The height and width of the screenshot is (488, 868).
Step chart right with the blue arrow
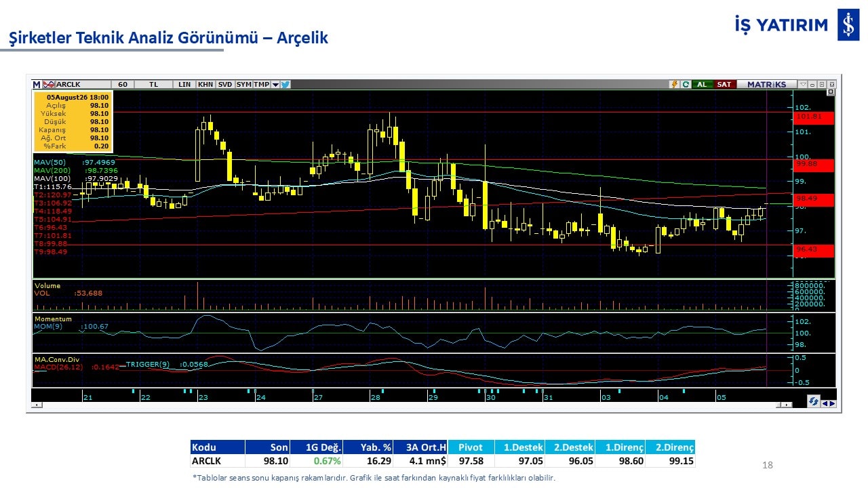832,404
